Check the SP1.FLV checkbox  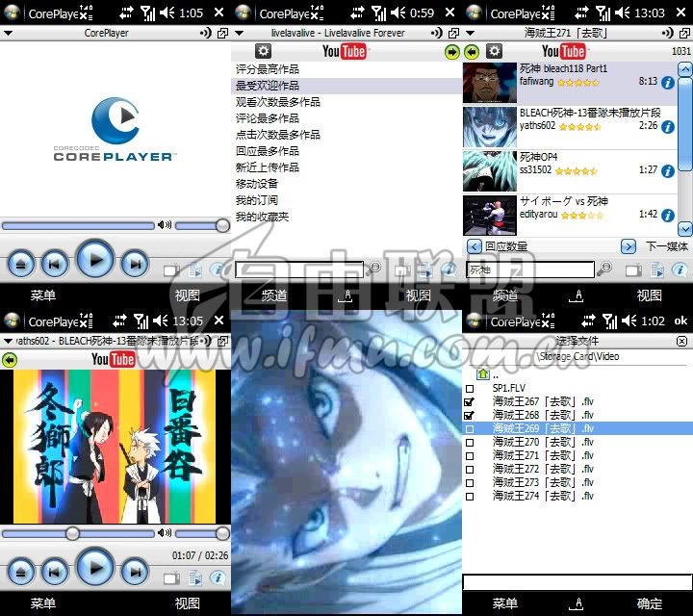point(470,389)
